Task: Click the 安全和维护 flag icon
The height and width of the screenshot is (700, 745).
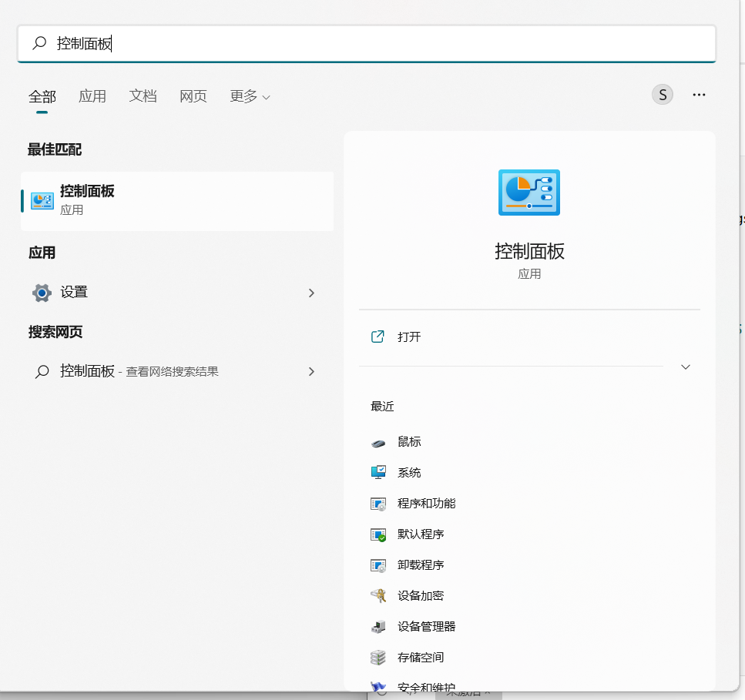Action: point(378,686)
